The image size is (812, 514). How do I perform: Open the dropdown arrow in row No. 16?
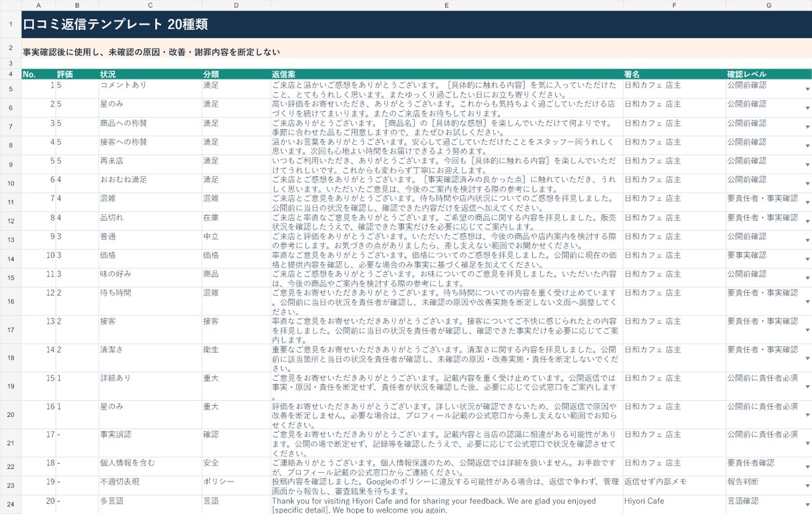point(807,415)
